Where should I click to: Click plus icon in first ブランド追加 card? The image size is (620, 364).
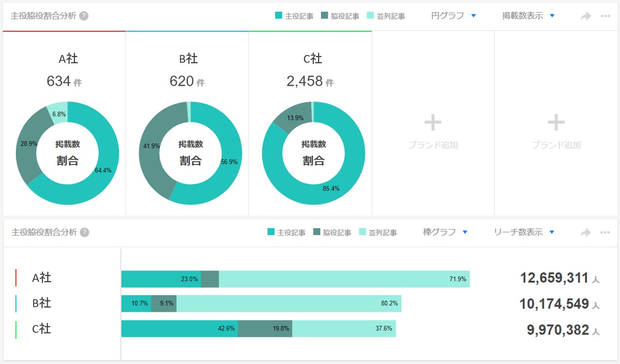coord(432,123)
